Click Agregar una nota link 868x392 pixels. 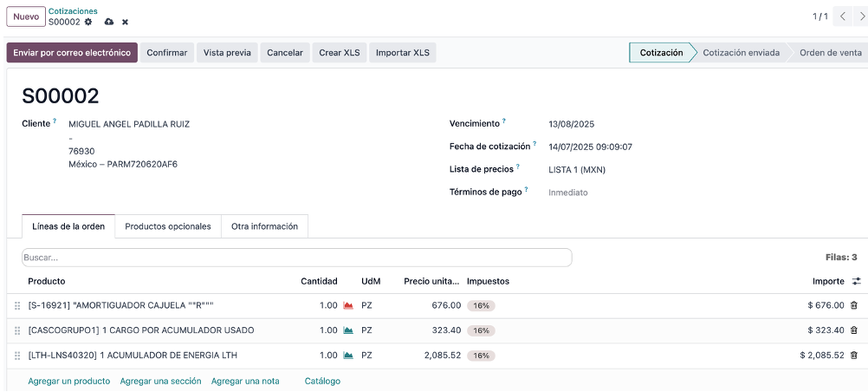[x=245, y=381]
